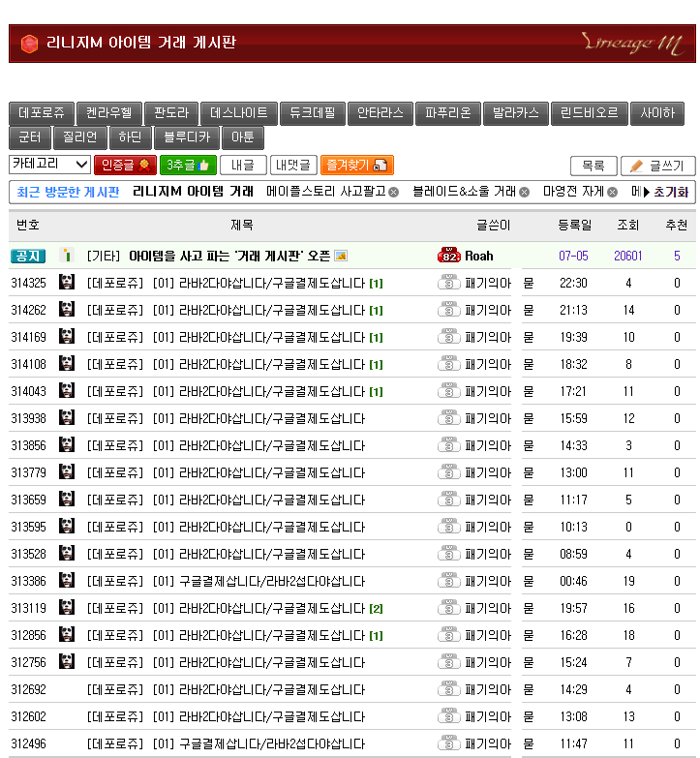This screenshot has height=758, width=700.
Task: Click 초기화 to reset recent boards
Action: [x=671, y=192]
